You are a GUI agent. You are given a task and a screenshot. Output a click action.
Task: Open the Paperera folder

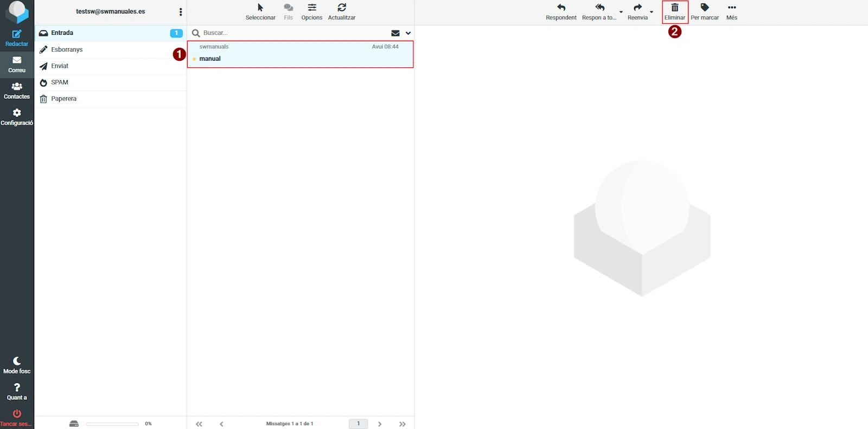pos(63,99)
